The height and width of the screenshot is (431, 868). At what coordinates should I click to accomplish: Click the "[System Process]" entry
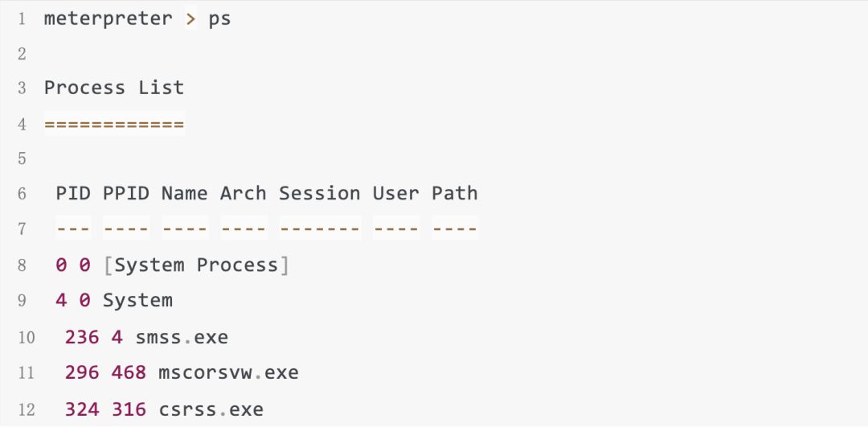pos(196,265)
